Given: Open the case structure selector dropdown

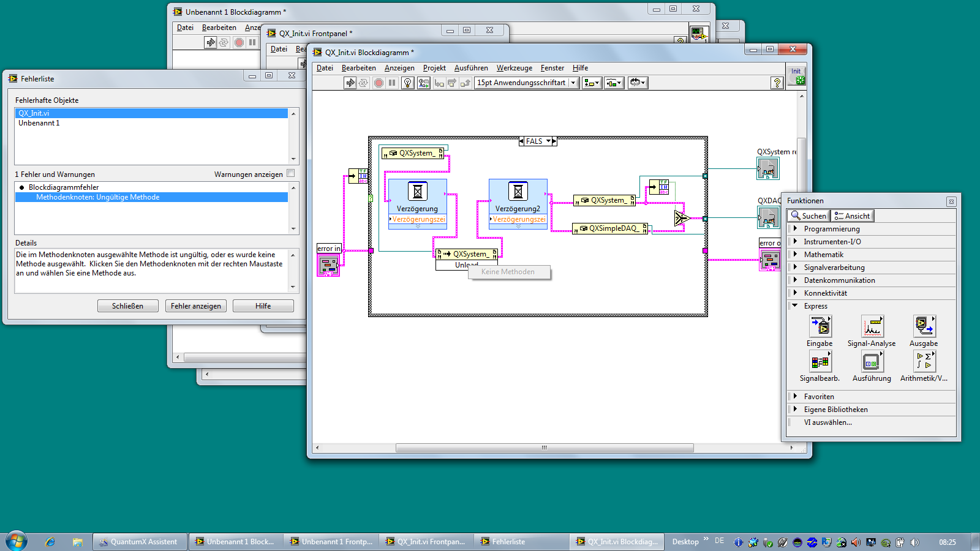Looking at the screenshot, I should (549, 141).
